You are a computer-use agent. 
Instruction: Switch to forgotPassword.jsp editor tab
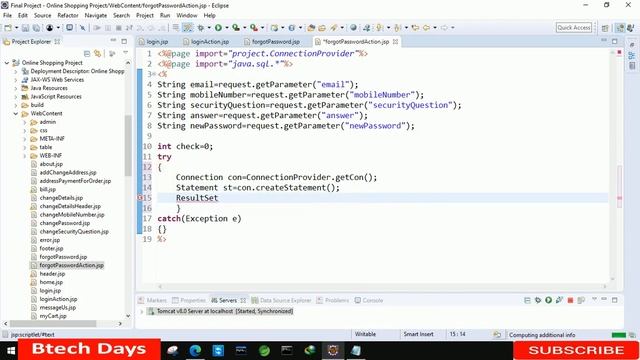[x=272, y=42]
